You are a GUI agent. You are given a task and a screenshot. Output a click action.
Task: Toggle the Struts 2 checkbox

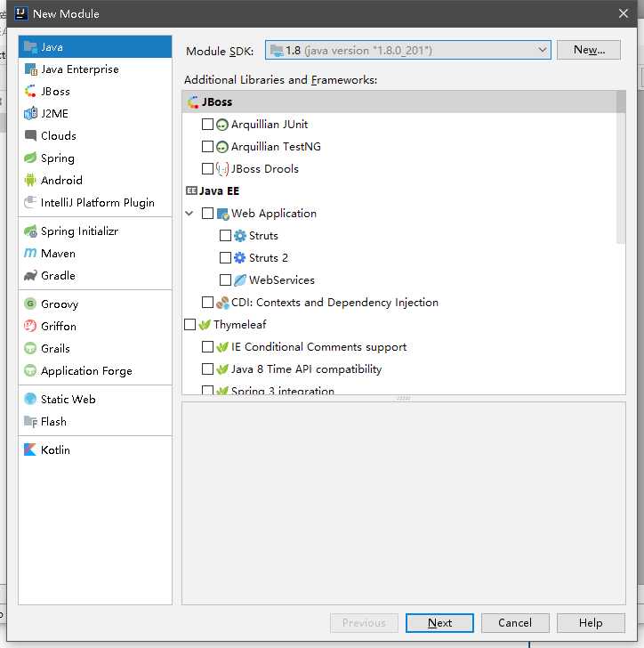pyautogui.click(x=225, y=258)
